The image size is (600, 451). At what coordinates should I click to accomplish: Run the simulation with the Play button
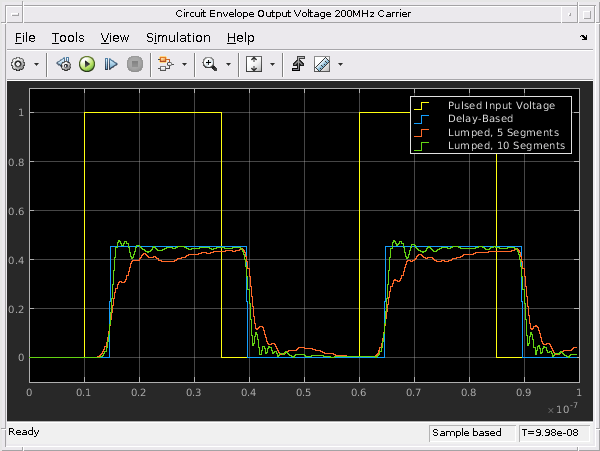coord(87,64)
